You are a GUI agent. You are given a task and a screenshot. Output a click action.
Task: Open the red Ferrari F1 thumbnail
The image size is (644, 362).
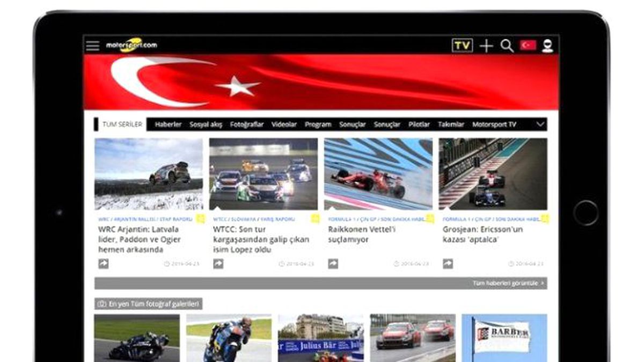coord(378,174)
